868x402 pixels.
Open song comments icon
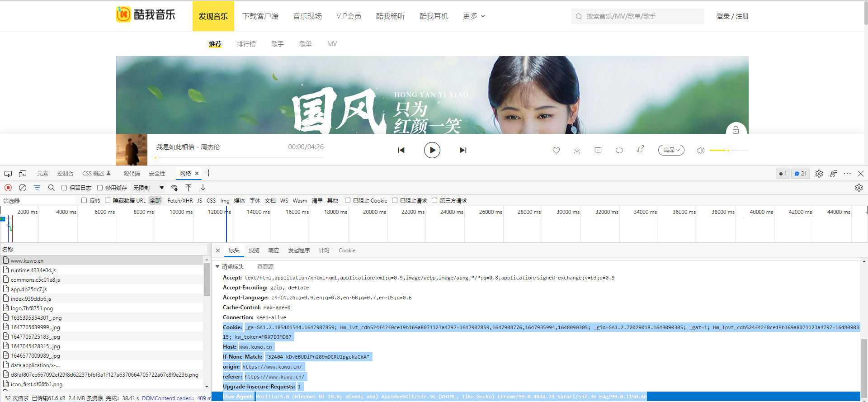point(598,150)
